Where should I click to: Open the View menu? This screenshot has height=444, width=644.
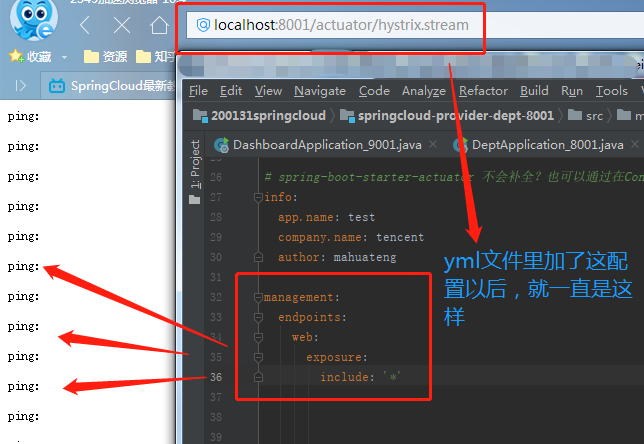pyautogui.click(x=268, y=91)
